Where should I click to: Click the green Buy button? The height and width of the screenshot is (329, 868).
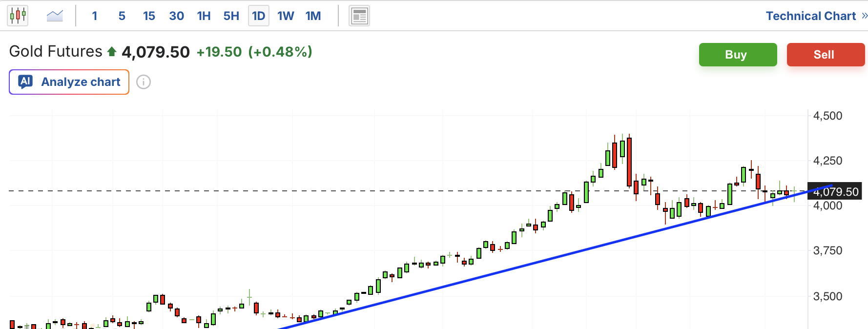click(x=738, y=55)
